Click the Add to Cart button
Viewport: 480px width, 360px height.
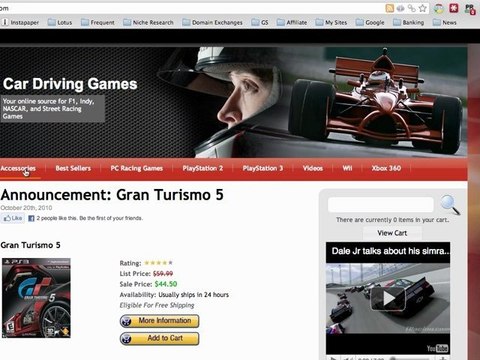(x=159, y=338)
